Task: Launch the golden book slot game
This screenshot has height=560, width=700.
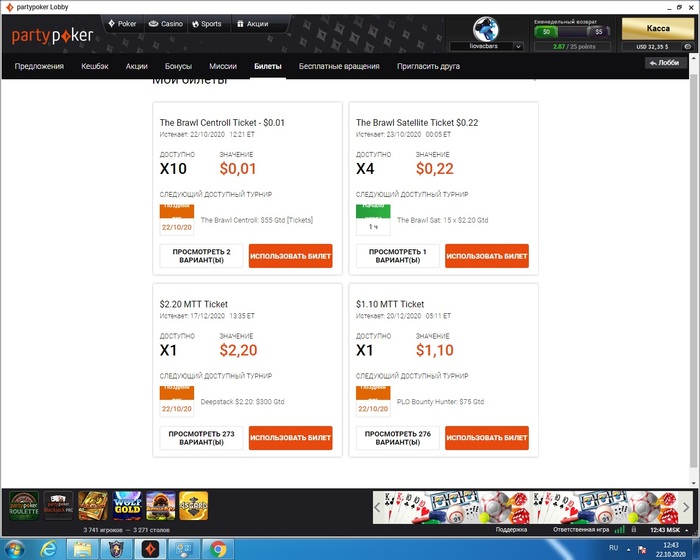Action: 93,506
